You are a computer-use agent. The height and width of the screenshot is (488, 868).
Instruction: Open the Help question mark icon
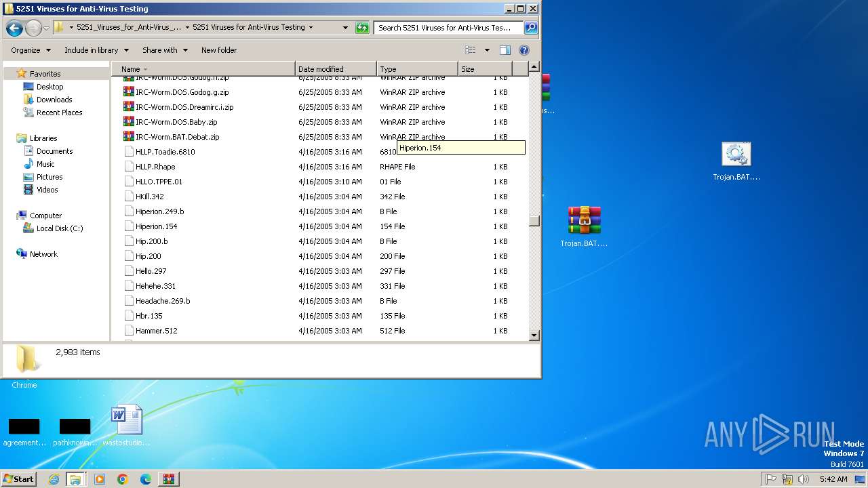[524, 50]
